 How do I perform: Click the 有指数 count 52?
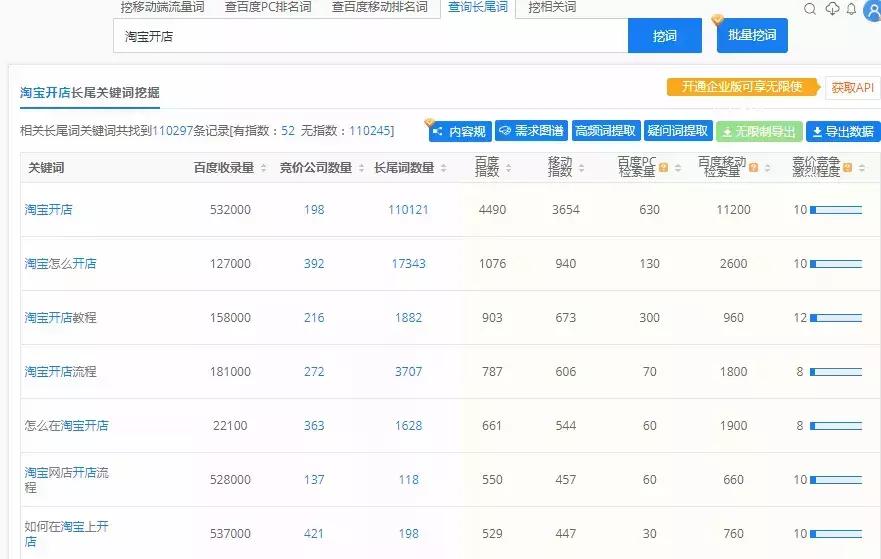click(288, 131)
